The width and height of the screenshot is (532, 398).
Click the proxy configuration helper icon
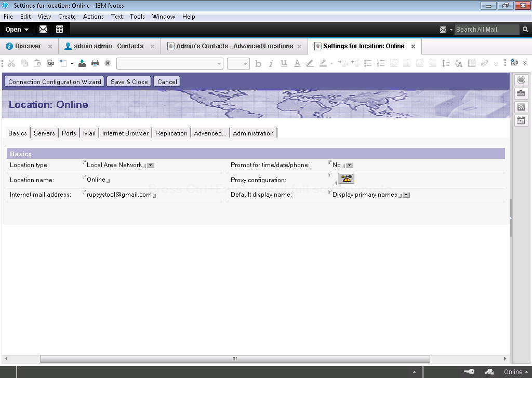347,179
